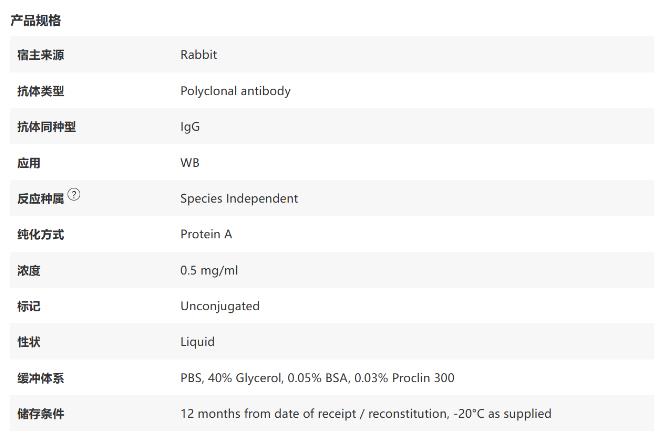Click the Liquid form value

(x=198, y=342)
